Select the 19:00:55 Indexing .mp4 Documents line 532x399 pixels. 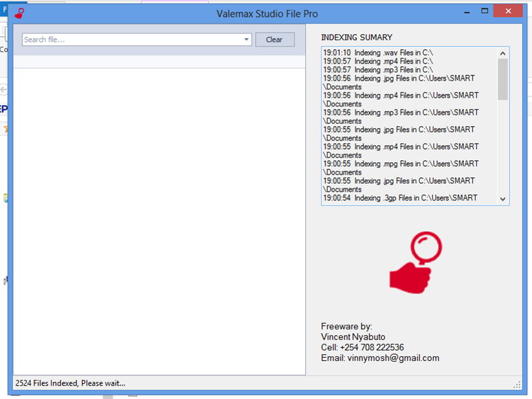coord(401,151)
